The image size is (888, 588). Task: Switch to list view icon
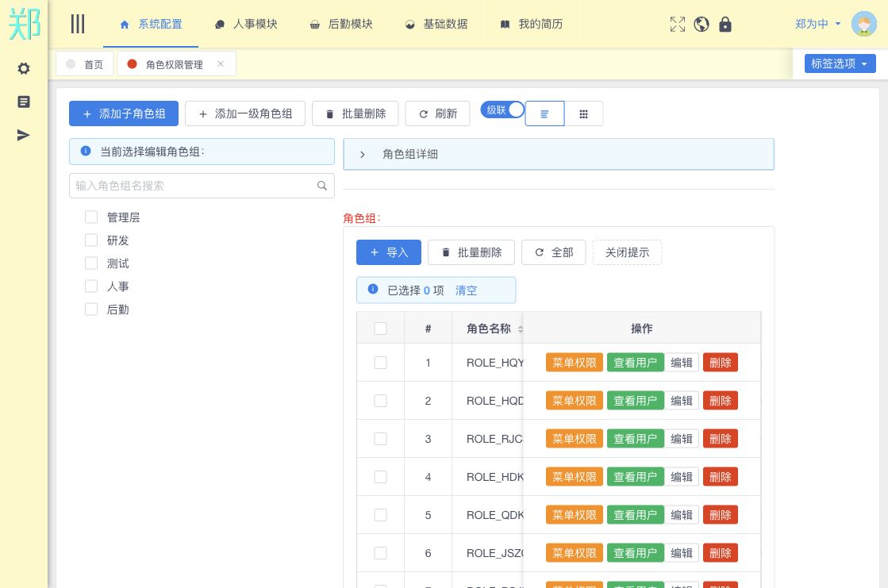(544, 113)
